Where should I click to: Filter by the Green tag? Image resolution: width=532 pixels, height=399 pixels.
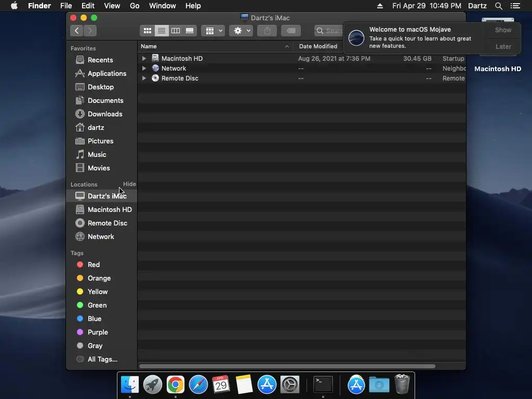click(x=97, y=305)
